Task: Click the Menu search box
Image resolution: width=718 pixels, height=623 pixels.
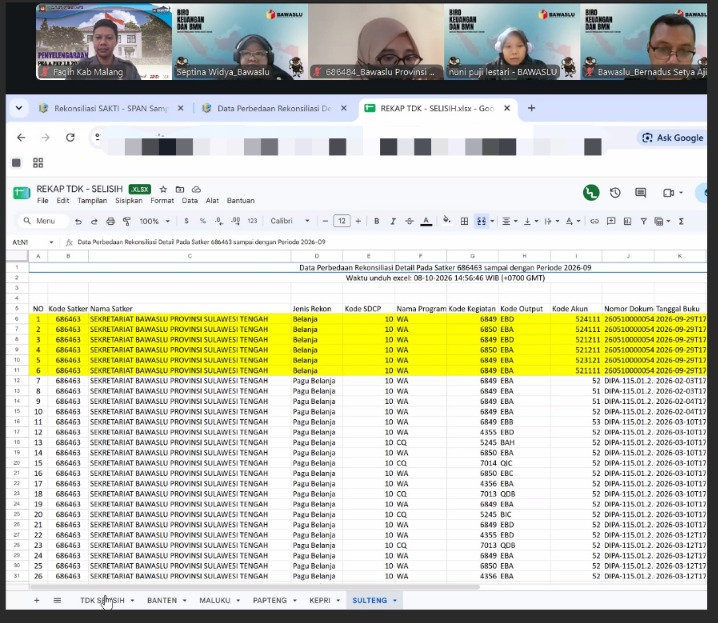Action: coord(42,221)
